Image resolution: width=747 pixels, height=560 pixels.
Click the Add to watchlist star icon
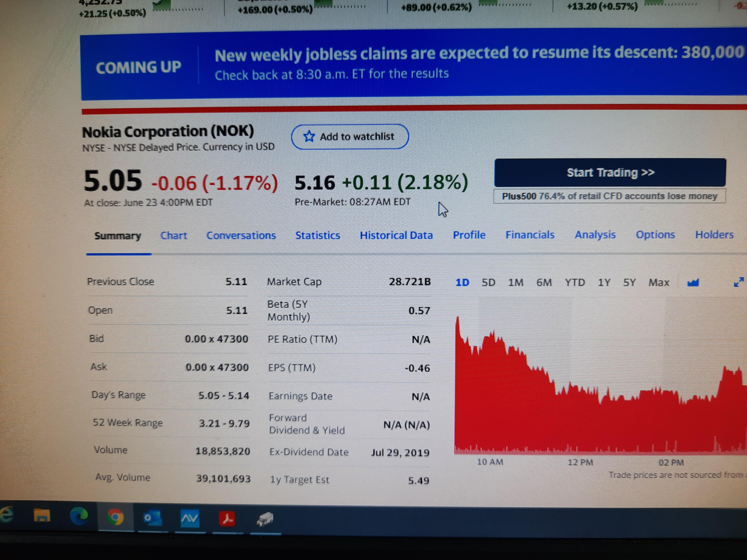[x=309, y=137]
